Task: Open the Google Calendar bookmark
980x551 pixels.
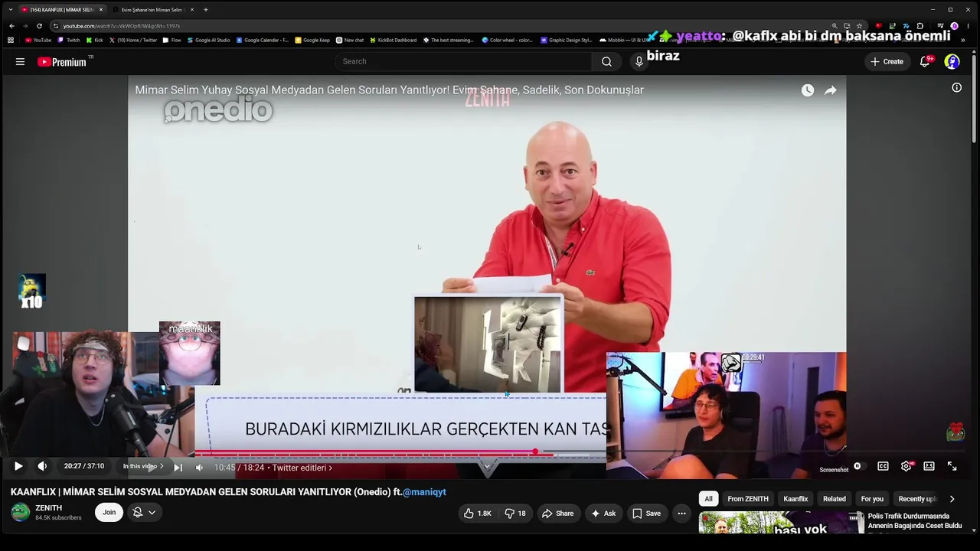Action: [x=263, y=40]
